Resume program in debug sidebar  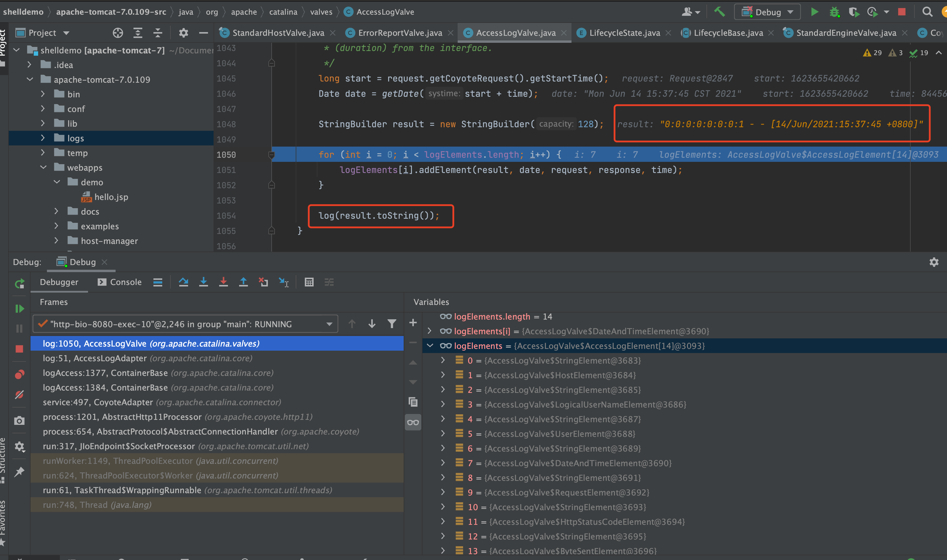pyautogui.click(x=19, y=309)
